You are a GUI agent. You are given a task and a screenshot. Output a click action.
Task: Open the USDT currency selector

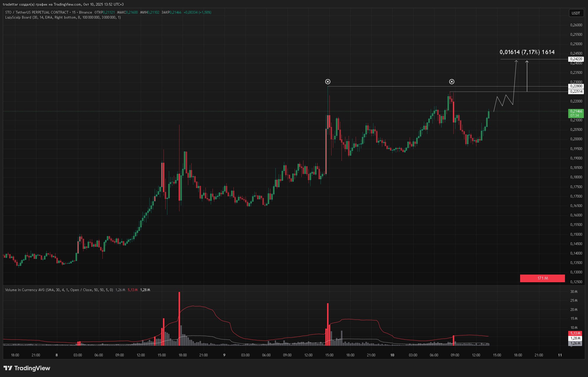coord(576,13)
